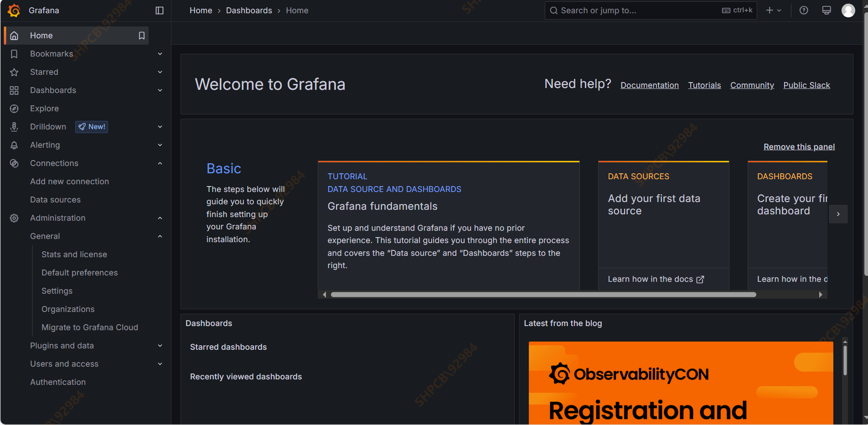This screenshot has width=868, height=425.
Task: Click the Grafana logo icon
Action: tap(14, 10)
